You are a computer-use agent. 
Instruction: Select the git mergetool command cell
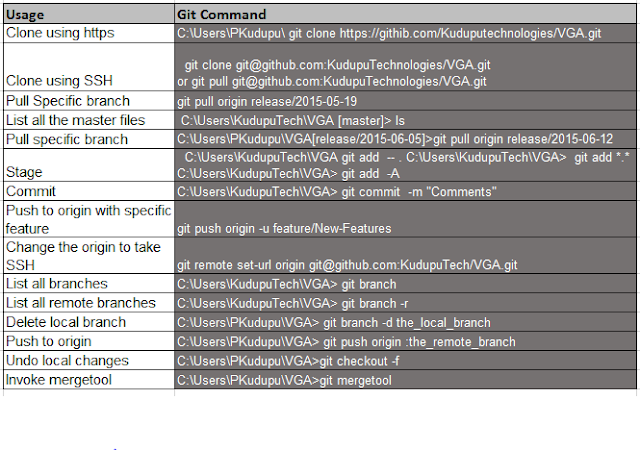pyautogui.click(x=405, y=379)
